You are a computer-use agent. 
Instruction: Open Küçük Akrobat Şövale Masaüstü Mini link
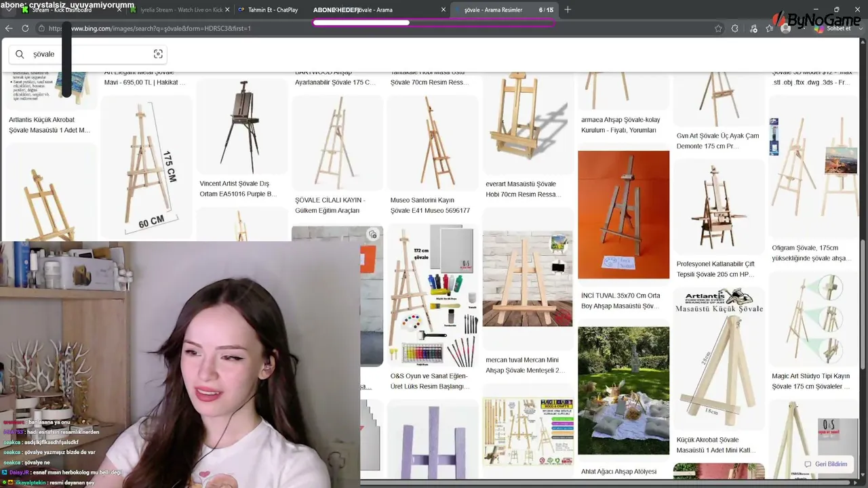point(716,445)
